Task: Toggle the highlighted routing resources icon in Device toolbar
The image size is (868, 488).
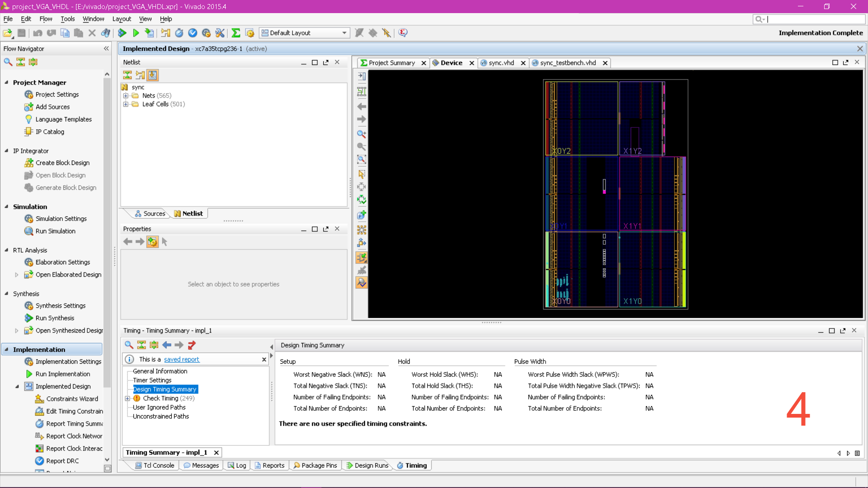Action: coord(361,258)
